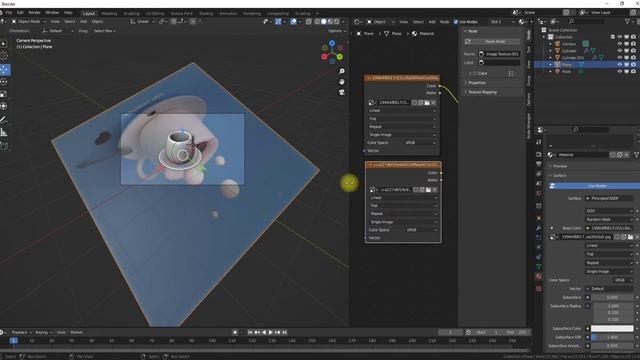Click the Reset Node refresh icon

point(468,42)
